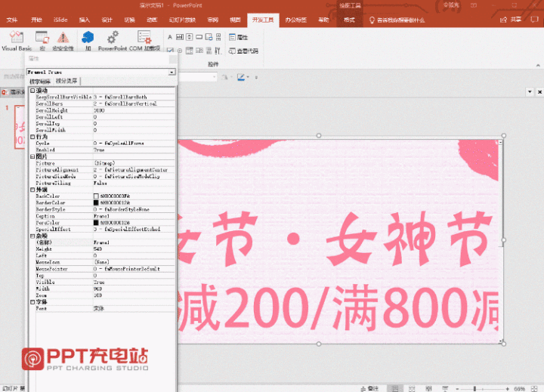Open the comments icon at top right

(x=535, y=20)
